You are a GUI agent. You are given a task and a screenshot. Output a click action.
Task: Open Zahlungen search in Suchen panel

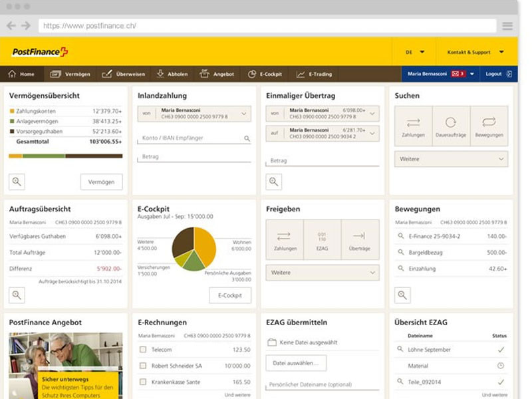click(x=413, y=126)
